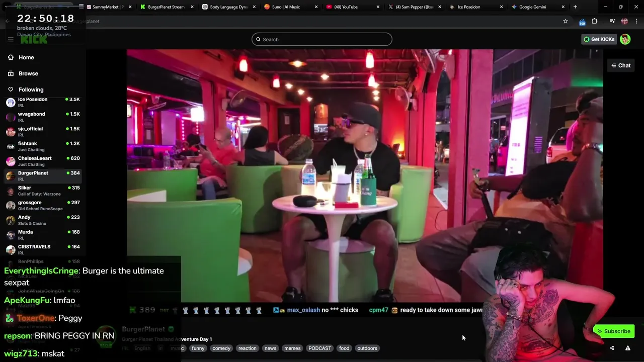Toggle the Kick hamburger sidebar menu

(x=11, y=39)
